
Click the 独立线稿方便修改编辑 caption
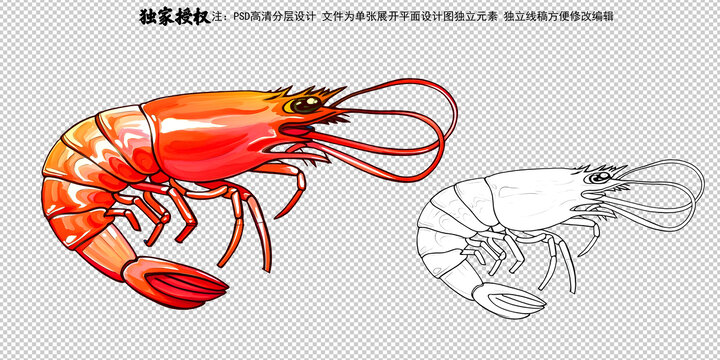coord(558,17)
